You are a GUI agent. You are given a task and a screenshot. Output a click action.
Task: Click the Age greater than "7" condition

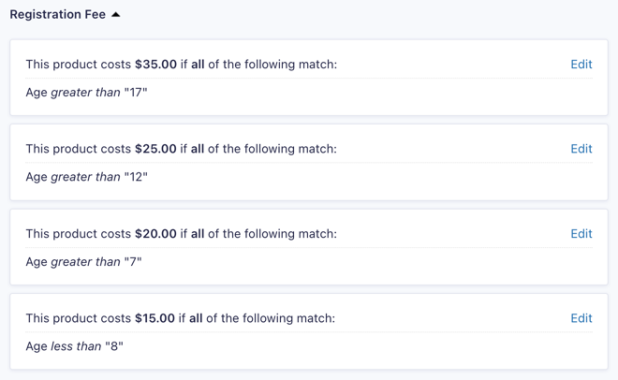[84, 262]
